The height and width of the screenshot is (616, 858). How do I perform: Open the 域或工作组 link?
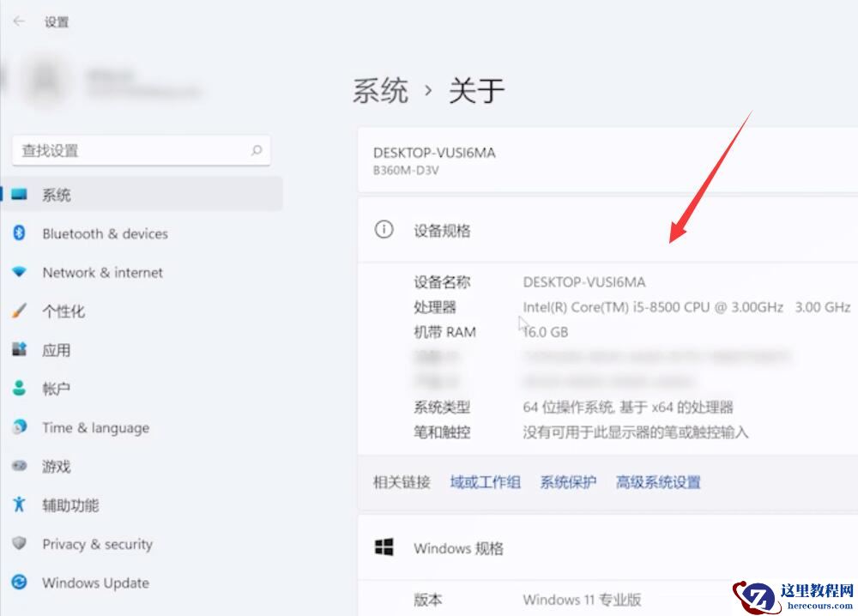pos(485,482)
